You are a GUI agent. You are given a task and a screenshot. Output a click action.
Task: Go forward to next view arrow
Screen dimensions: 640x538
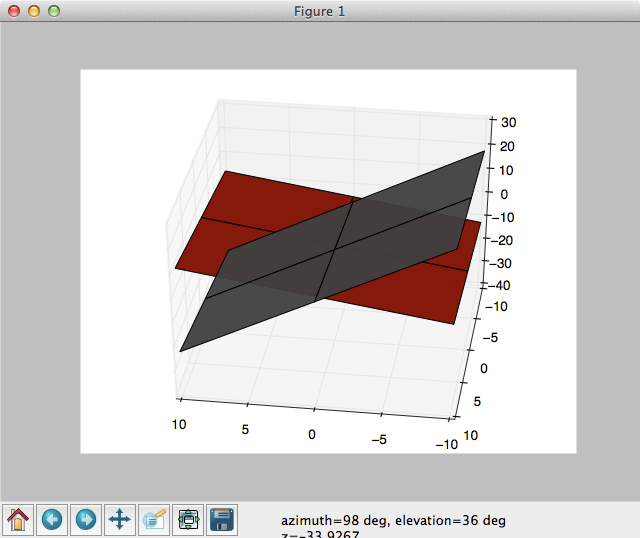click(x=86, y=520)
